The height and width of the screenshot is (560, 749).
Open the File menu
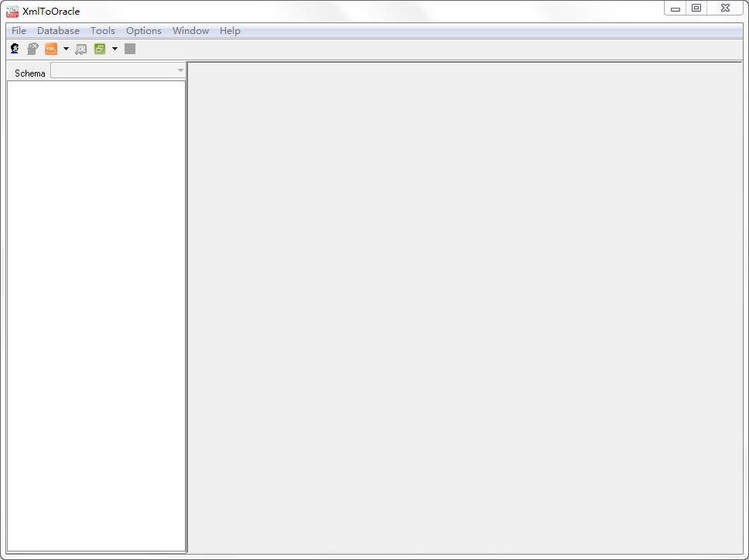pos(19,31)
